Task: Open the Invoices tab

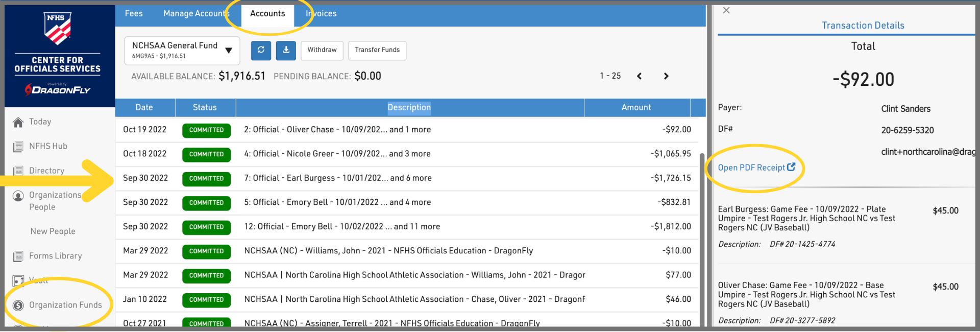Action: pyautogui.click(x=322, y=14)
